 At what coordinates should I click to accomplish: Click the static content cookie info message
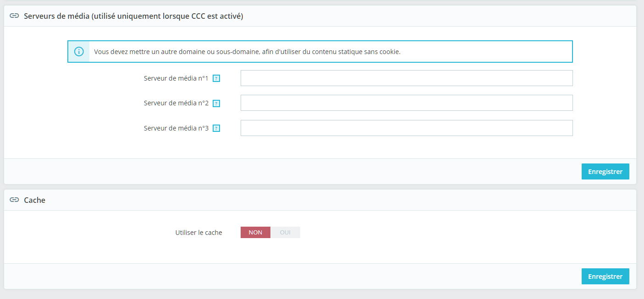[x=247, y=52]
